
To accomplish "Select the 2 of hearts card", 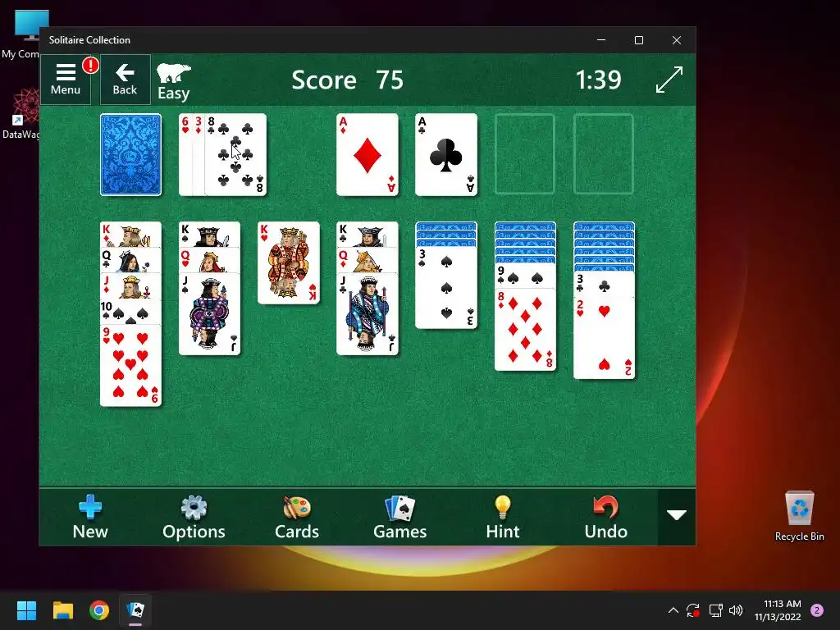I will 604,338.
